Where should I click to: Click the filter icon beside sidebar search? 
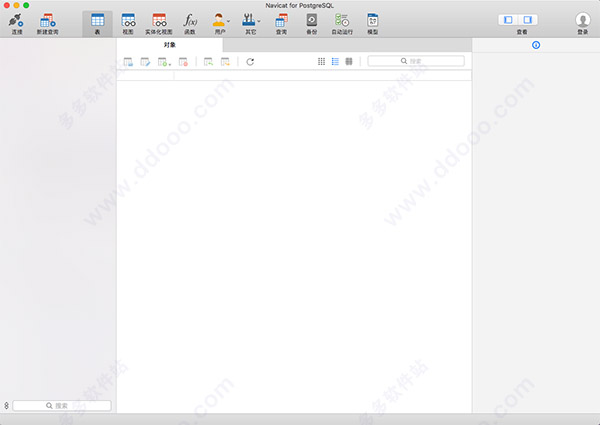[x=7, y=405]
